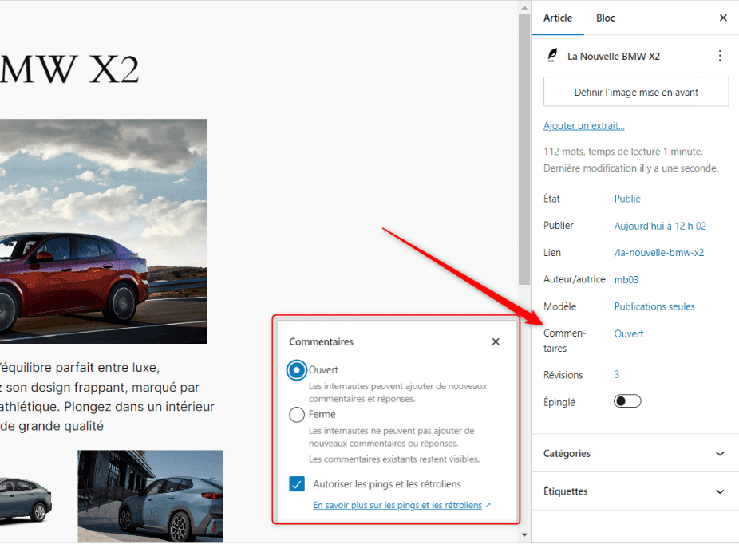Click the scrollbar up arrow
739x560 pixels.
click(x=524, y=7)
